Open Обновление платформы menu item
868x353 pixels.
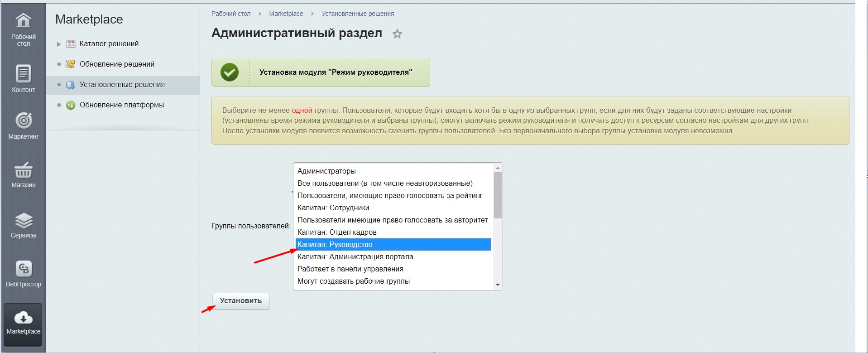[121, 105]
